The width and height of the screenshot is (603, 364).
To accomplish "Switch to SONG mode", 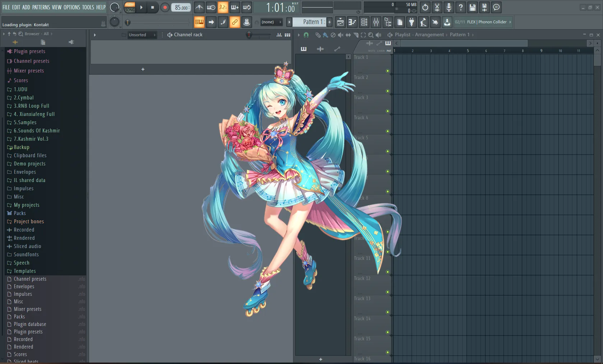I will pyautogui.click(x=130, y=10).
